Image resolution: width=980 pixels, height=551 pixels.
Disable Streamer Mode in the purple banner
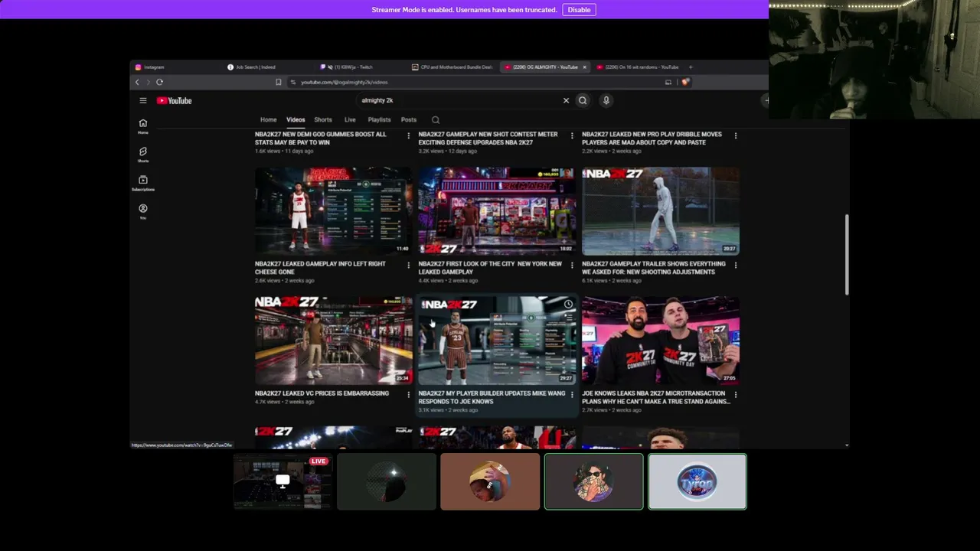tap(579, 10)
